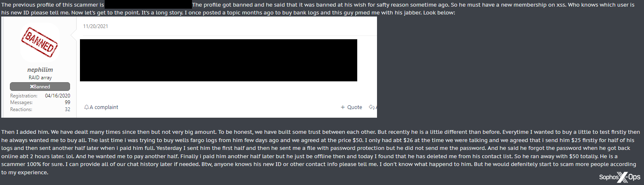
Task: Click the Messages: label
Action: [21, 102]
